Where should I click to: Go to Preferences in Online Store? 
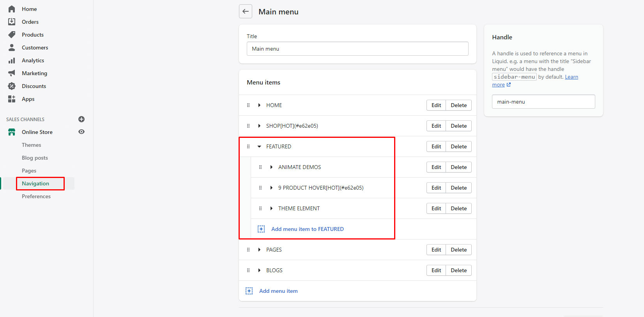(36, 196)
